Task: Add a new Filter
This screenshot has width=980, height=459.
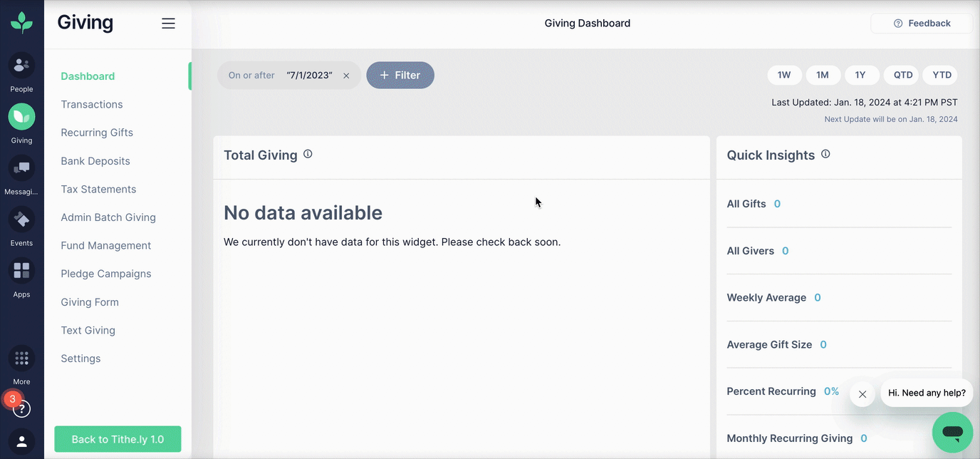Action: tap(400, 76)
